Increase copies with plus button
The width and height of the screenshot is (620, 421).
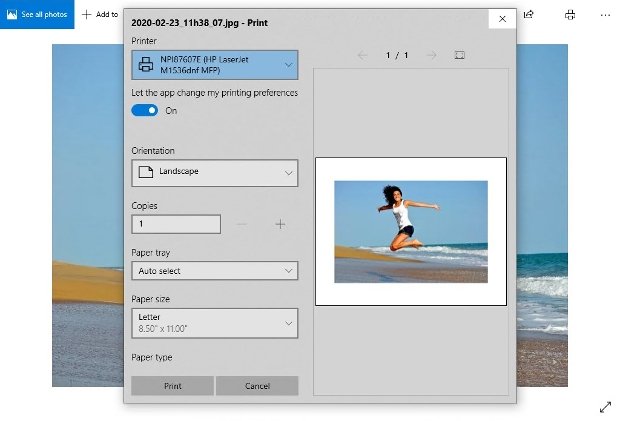point(280,224)
